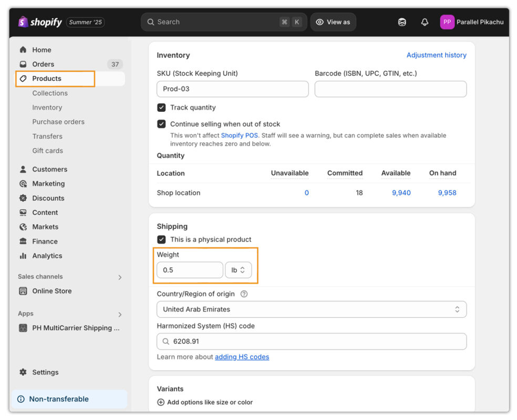Click the Content image icon

[23, 213]
